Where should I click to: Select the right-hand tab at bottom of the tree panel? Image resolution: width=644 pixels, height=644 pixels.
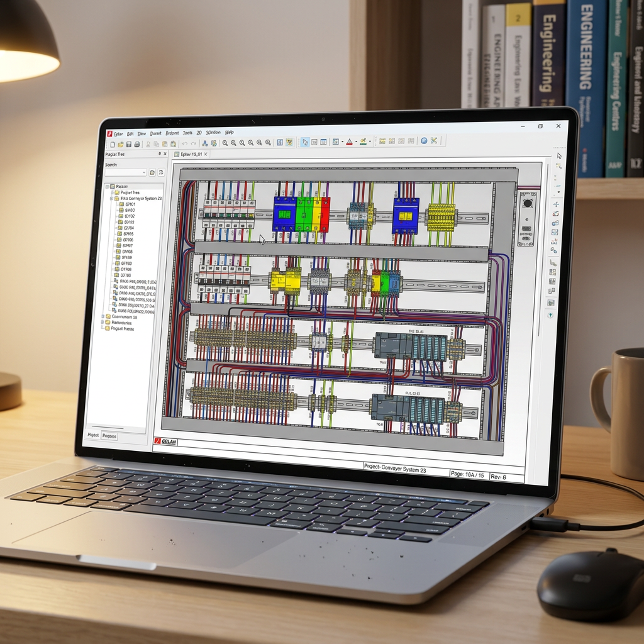109,436
